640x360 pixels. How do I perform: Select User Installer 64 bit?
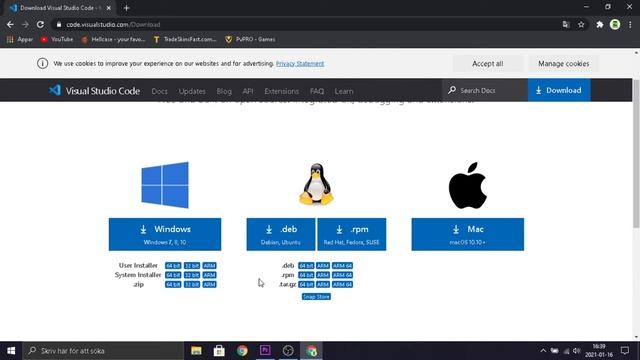[173, 266]
